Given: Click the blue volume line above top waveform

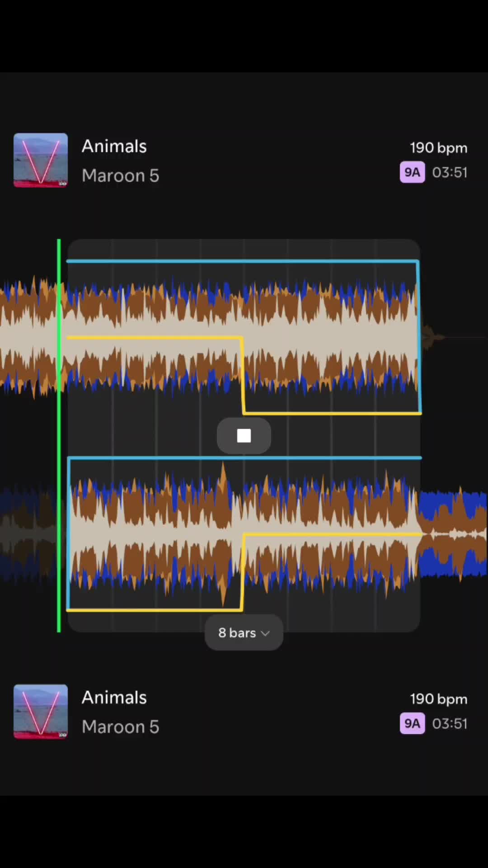Looking at the screenshot, I should click(243, 261).
